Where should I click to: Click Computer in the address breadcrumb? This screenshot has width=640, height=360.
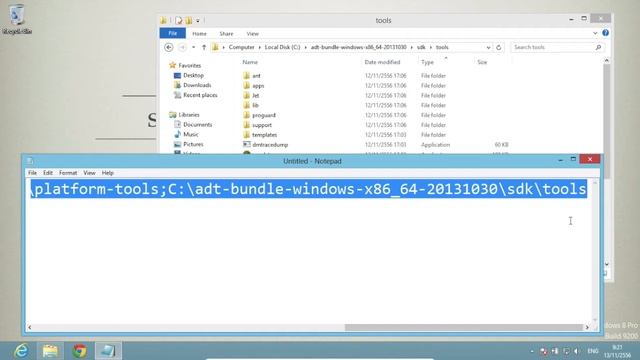click(241, 47)
